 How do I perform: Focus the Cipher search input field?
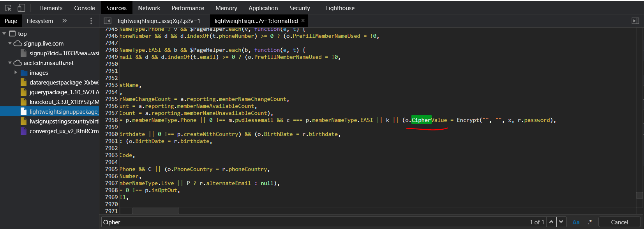[312, 222]
